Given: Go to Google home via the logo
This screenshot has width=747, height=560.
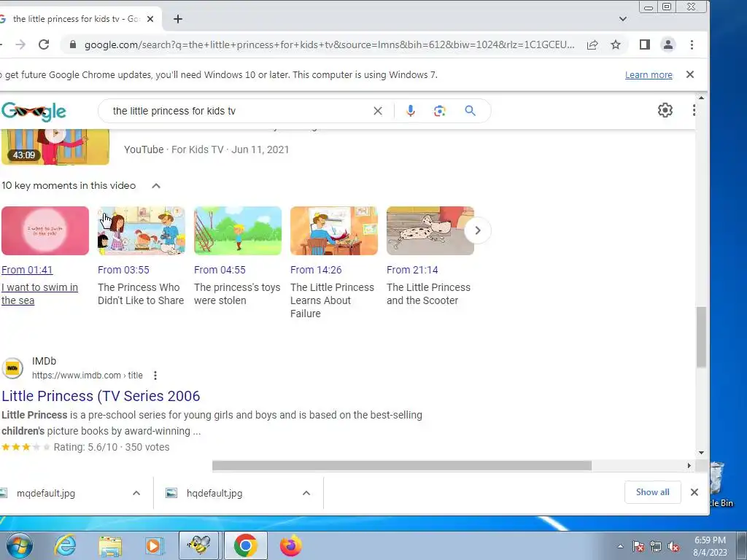Looking at the screenshot, I should tap(34, 112).
